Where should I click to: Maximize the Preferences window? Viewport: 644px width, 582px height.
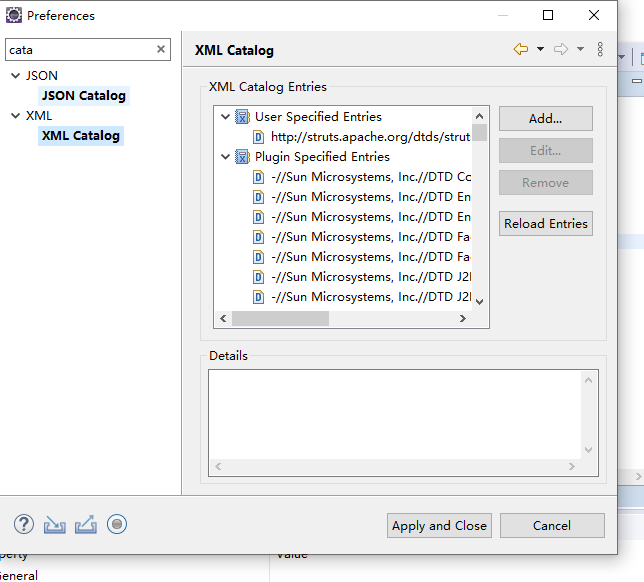click(548, 15)
